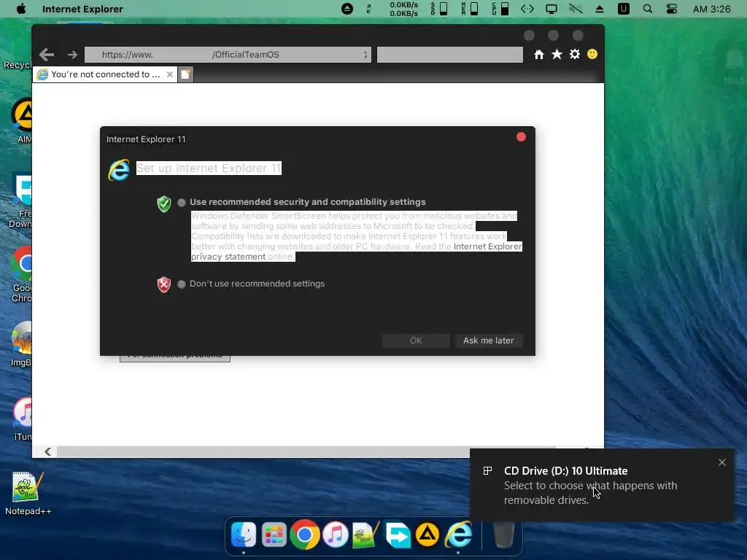Screen dimensions: 747x560
Task: Open the 'Internet Explorer' menu bar item
Action: (82, 9)
